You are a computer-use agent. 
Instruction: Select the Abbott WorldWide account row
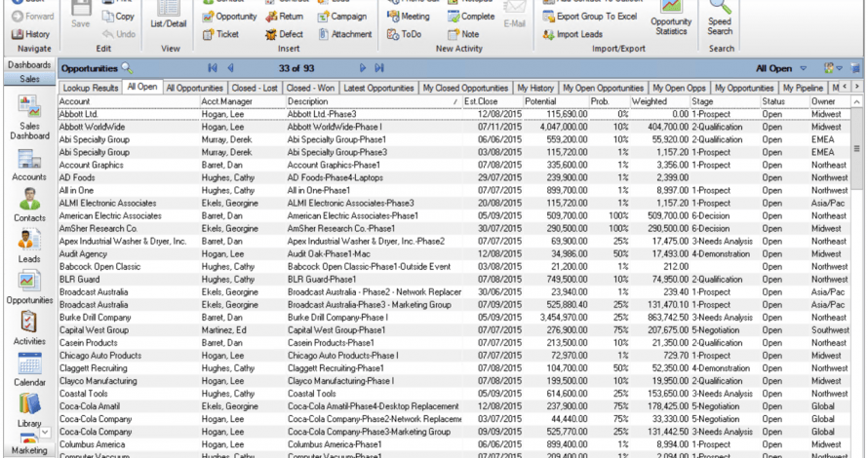tap(454, 127)
